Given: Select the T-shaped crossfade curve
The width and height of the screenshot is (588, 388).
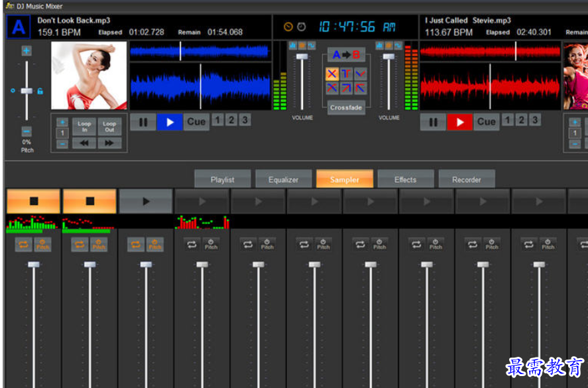Looking at the screenshot, I should point(346,74).
